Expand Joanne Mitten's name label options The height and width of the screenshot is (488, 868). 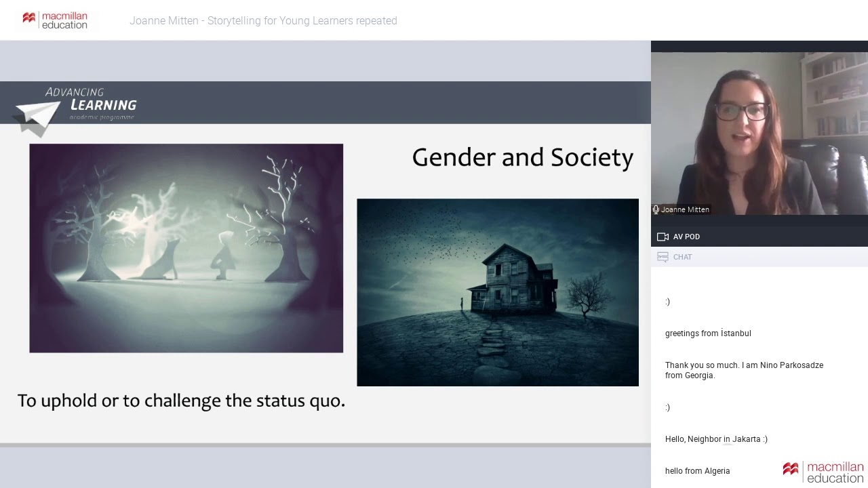click(686, 209)
